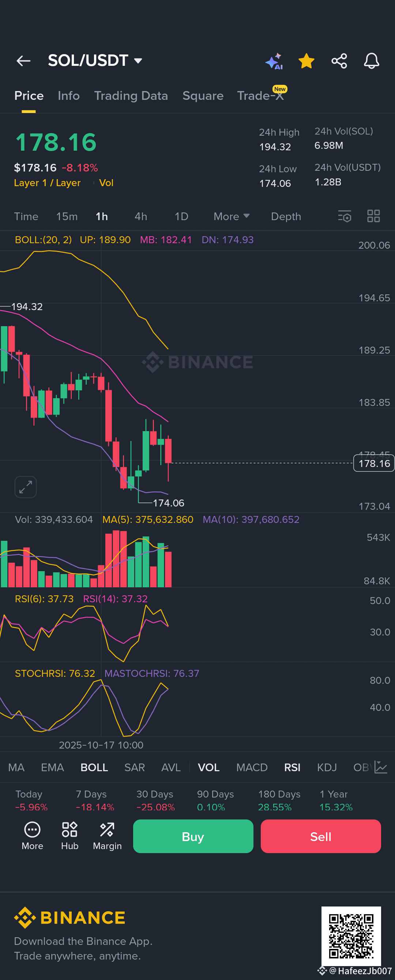This screenshot has width=395, height=980.
Task: Tap the back arrow icon
Action: (x=23, y=61)
